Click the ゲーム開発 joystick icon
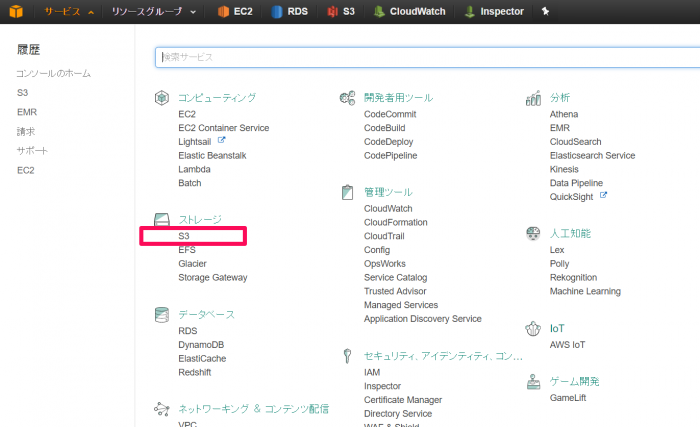The height and width of the screenshot is (427, 700). click(533, 381)
